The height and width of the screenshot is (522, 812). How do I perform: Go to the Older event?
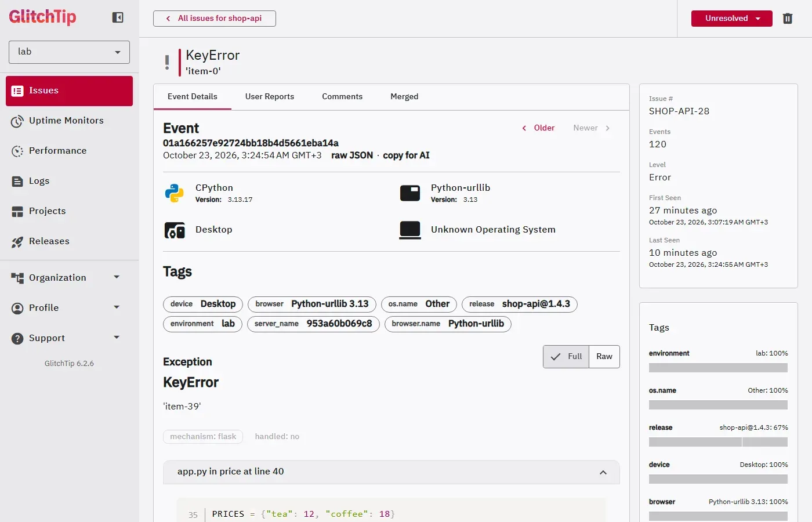point(538,128)
